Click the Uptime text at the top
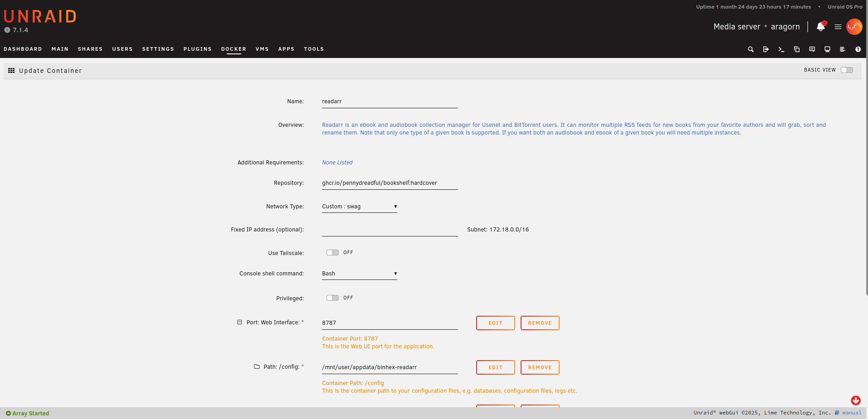 (753, 7)
